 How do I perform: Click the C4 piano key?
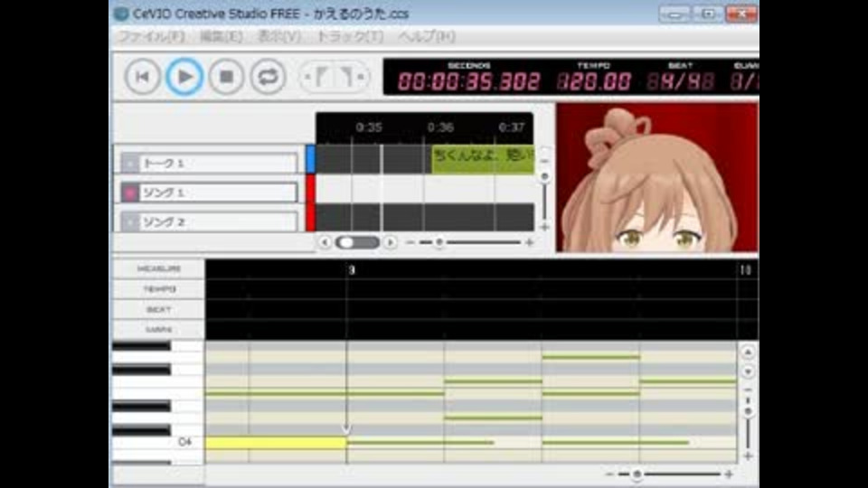click(x=157, y=443)
